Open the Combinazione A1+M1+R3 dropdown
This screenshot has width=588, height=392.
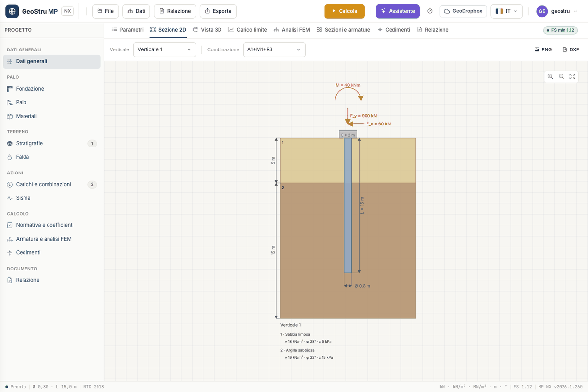pos(274,49)
